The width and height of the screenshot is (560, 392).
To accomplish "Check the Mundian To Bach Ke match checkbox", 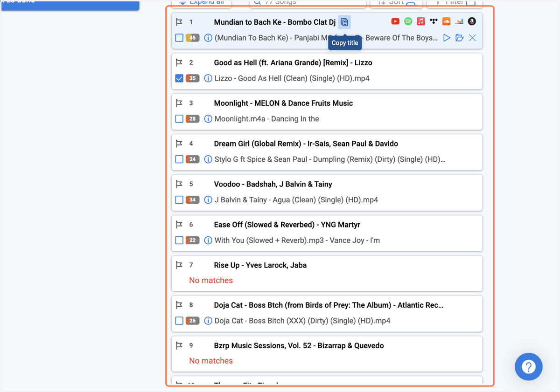I will pyautogui.click(x=179, y=38).
